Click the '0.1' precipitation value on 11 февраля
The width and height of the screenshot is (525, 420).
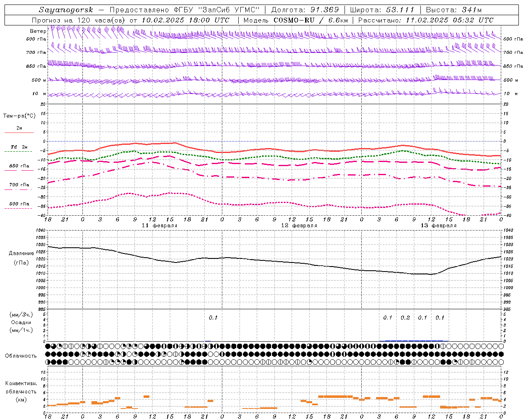[213, 317]
